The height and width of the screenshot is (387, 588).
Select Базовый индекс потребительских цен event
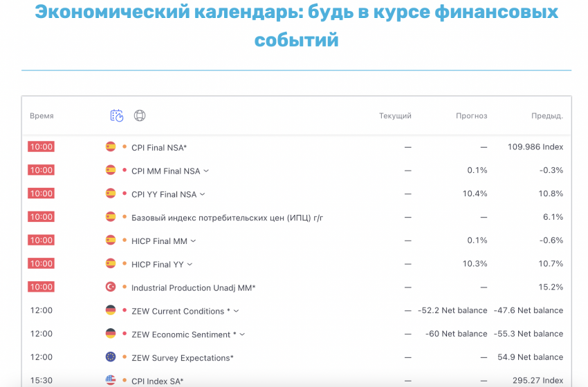point(228,218)
